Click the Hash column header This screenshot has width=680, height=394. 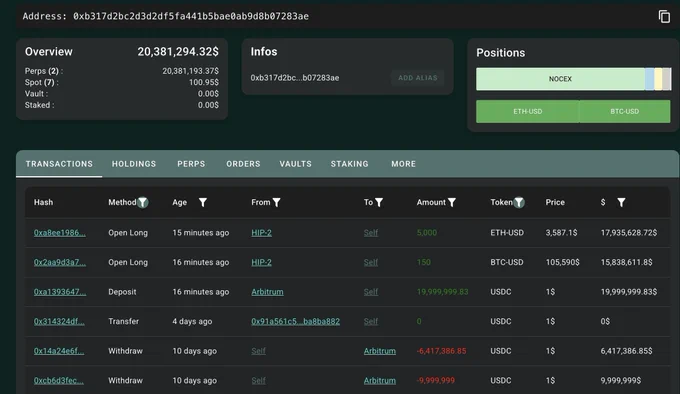pyautogui.click(x=43, y=202)
